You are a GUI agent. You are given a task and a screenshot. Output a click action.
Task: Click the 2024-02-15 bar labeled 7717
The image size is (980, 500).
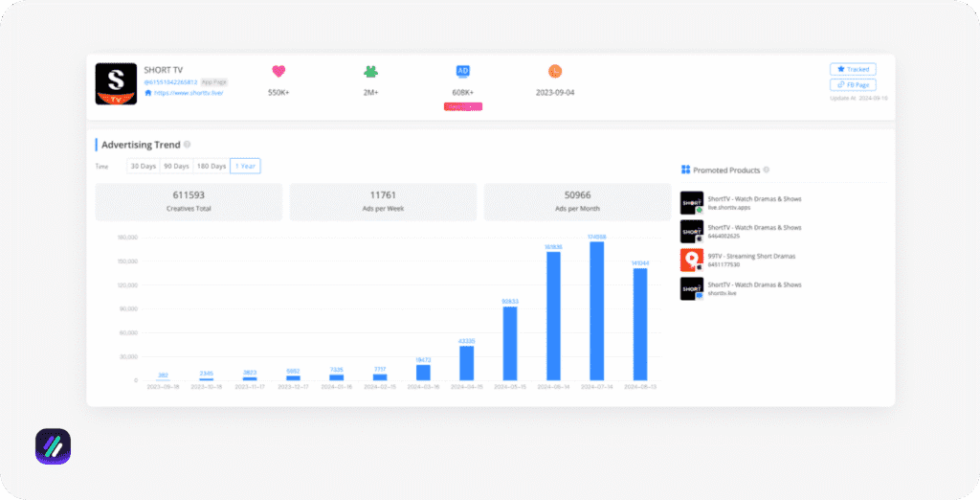380,377
